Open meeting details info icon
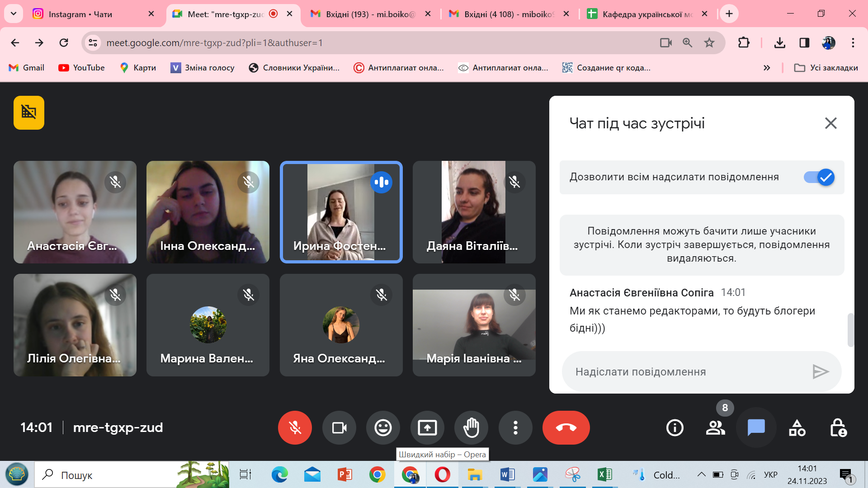The height and width of the screenshot is (488, 868). 675,427
